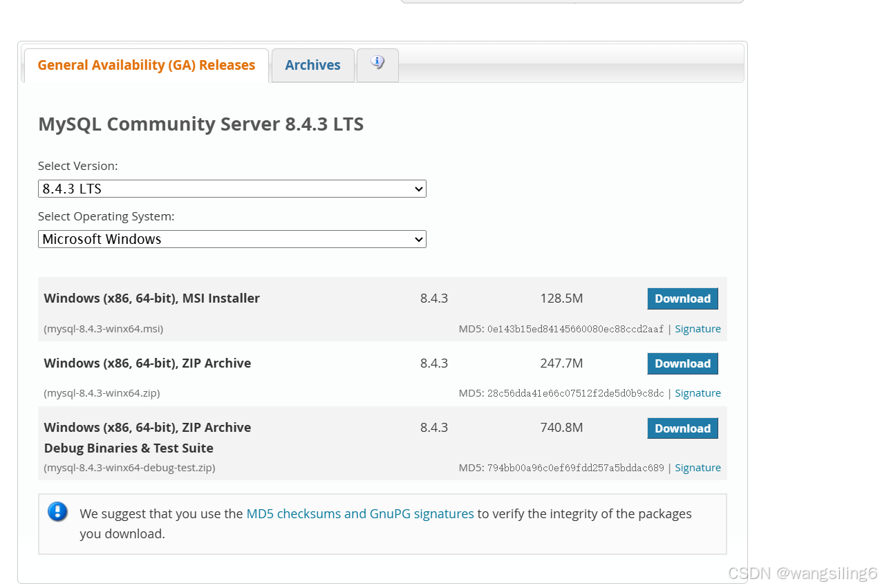Image resolution: width=880 pixels, height=588 pixels.
Task: Open Signature link for MSI Installer
Action: [x=698, y=329]
